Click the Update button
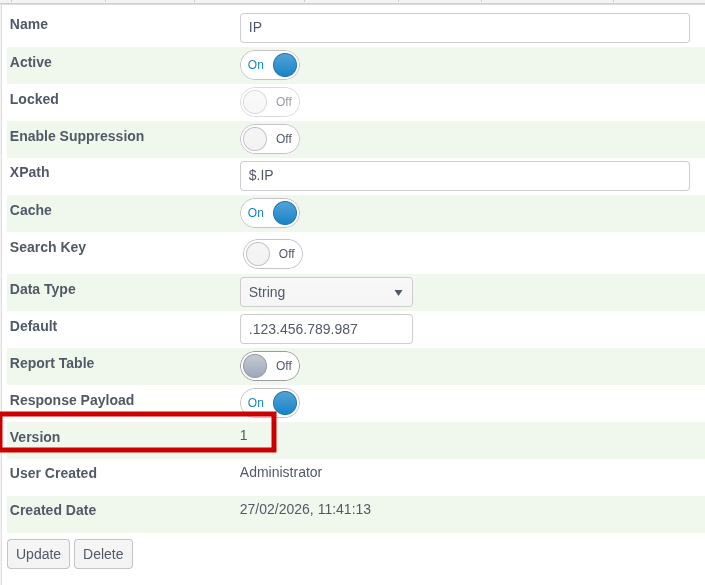The image size is (705, 585). click(38, 554)
